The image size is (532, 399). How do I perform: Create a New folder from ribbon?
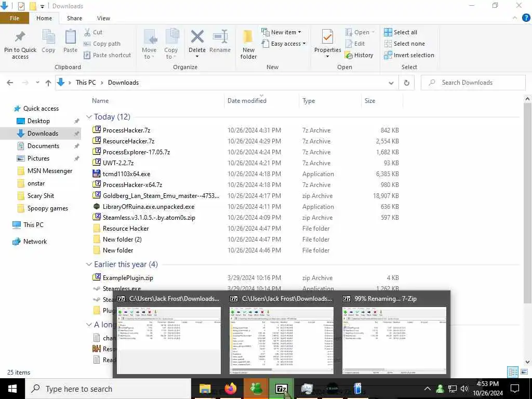tap(248, 44)
